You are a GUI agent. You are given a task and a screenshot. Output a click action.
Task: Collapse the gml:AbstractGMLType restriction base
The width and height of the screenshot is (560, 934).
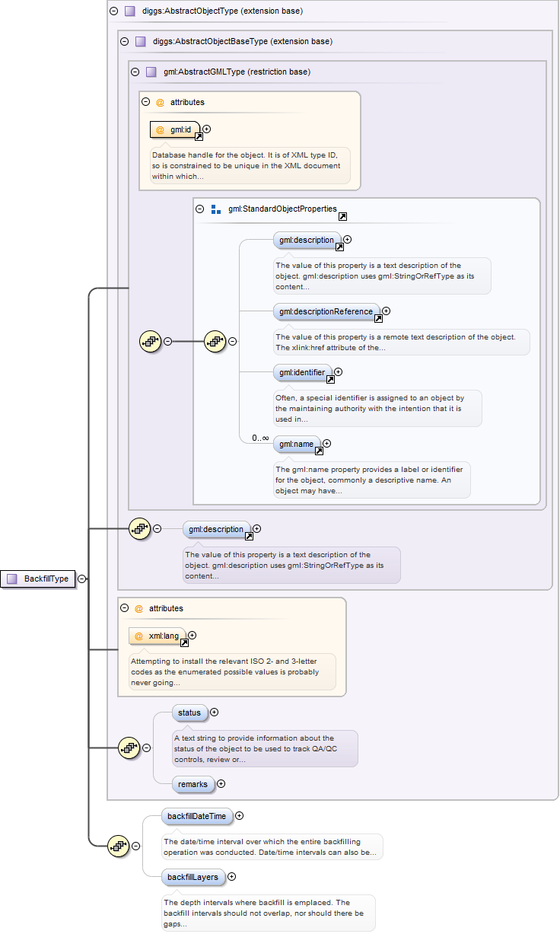click(135, 72)
